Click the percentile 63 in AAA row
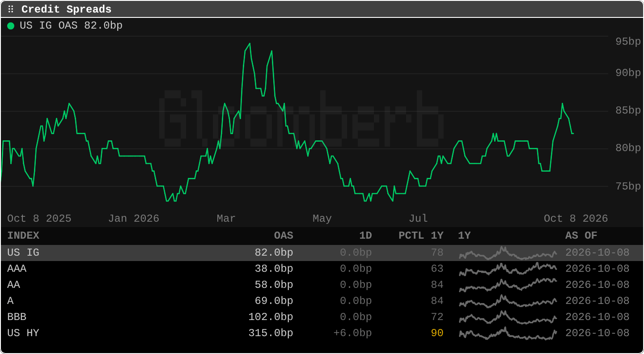The height and width of the screenshot is (354, 644). [437, 269]
